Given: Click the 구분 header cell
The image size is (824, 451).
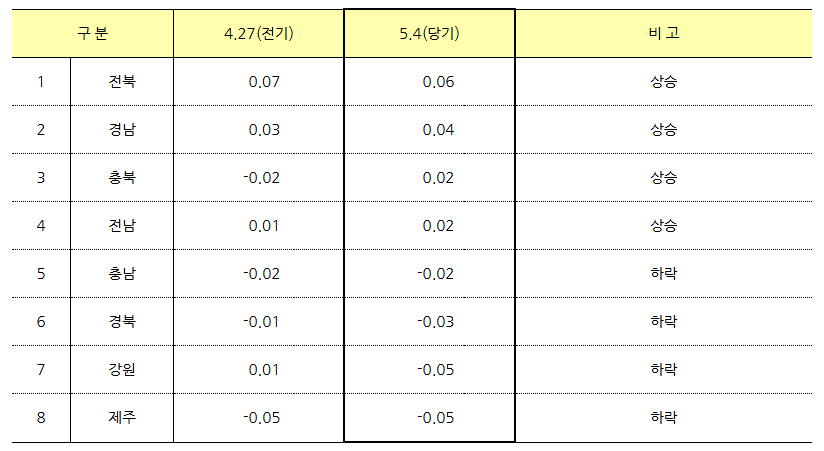Looking at the screenshot, I should (x=92, y=34).
